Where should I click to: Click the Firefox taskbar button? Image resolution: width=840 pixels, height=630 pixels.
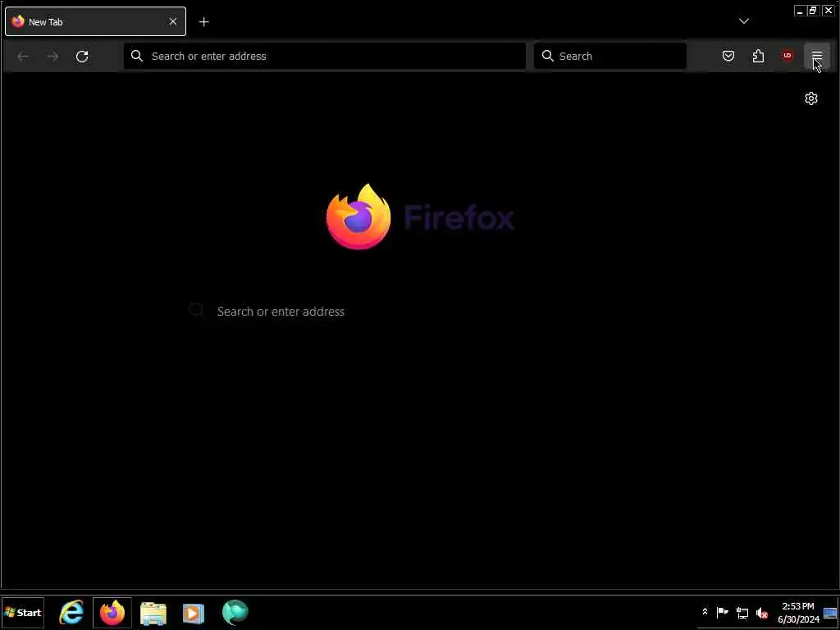tap(112, 612)
